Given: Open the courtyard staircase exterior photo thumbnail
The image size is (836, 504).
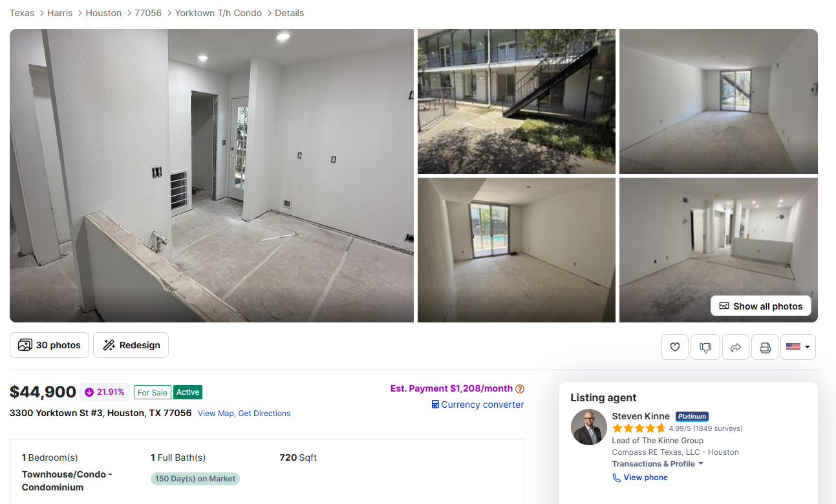Looking at the screenshot, I should [516, 101].
